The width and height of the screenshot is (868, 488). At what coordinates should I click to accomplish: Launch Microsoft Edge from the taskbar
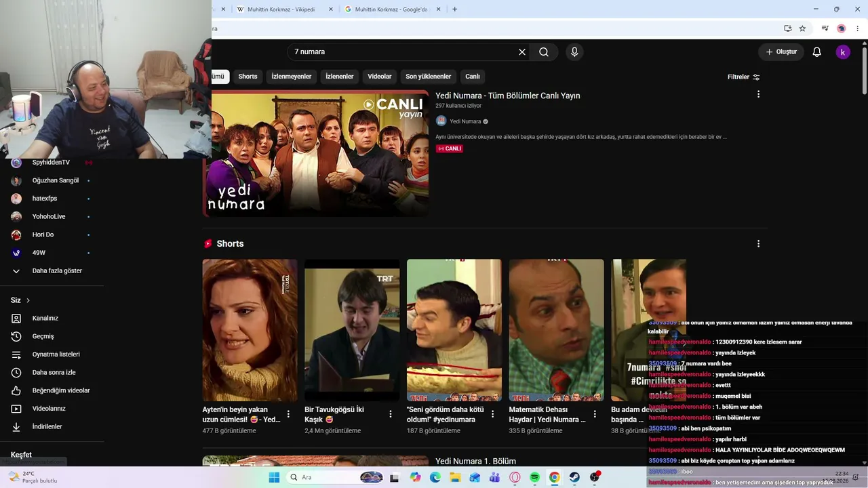click(x=435, y=477)
